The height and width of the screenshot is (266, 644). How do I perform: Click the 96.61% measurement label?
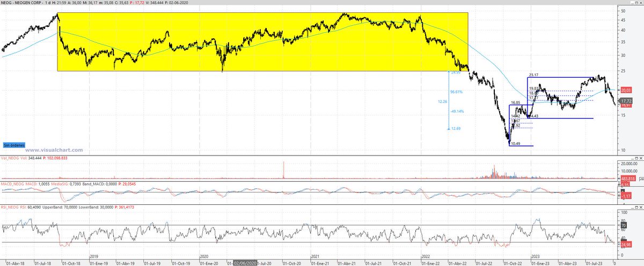pyautogui.click(x=456, y=92)
